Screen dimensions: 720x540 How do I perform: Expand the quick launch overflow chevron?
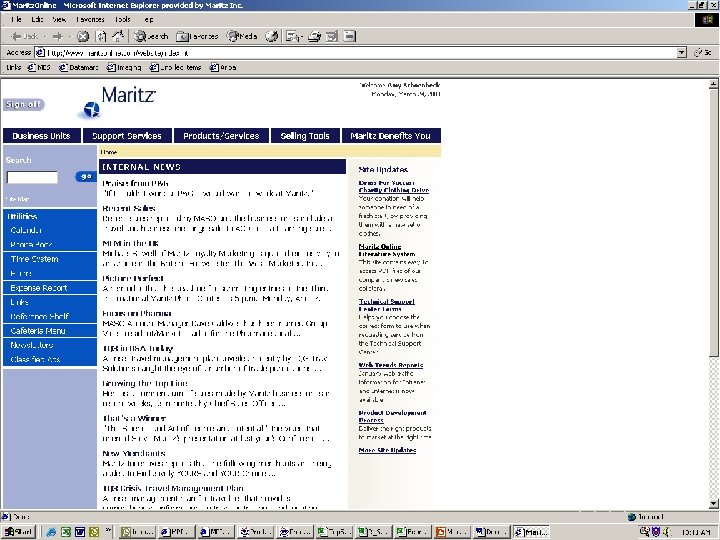[x=108, y=531]
